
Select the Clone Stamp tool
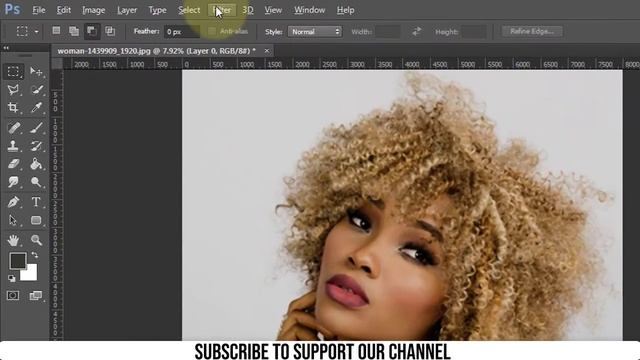click(x=13, y=146)
